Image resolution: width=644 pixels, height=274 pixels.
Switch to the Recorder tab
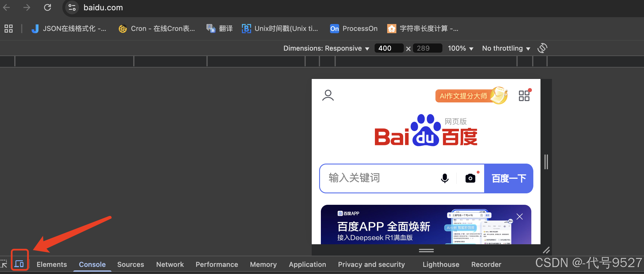486,265
